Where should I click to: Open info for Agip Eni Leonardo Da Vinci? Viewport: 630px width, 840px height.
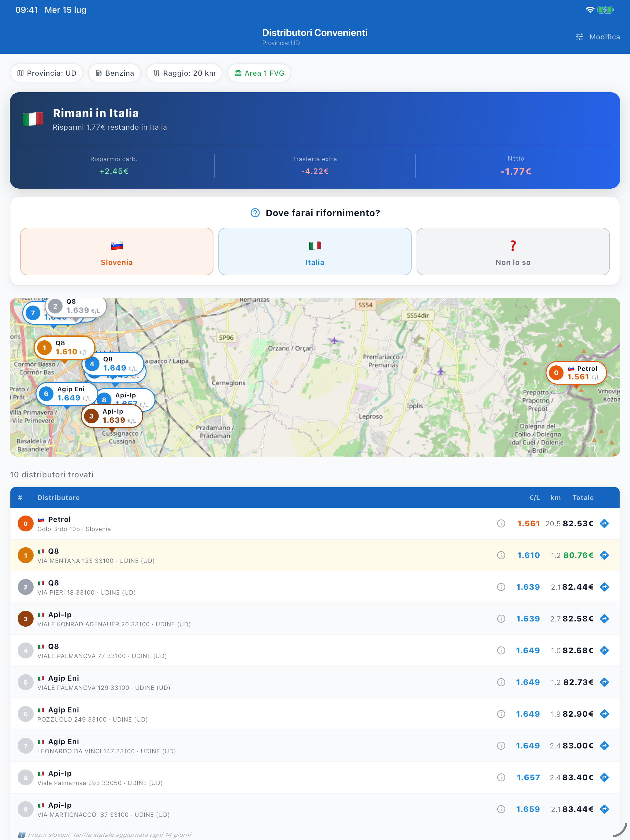[501, 746]
